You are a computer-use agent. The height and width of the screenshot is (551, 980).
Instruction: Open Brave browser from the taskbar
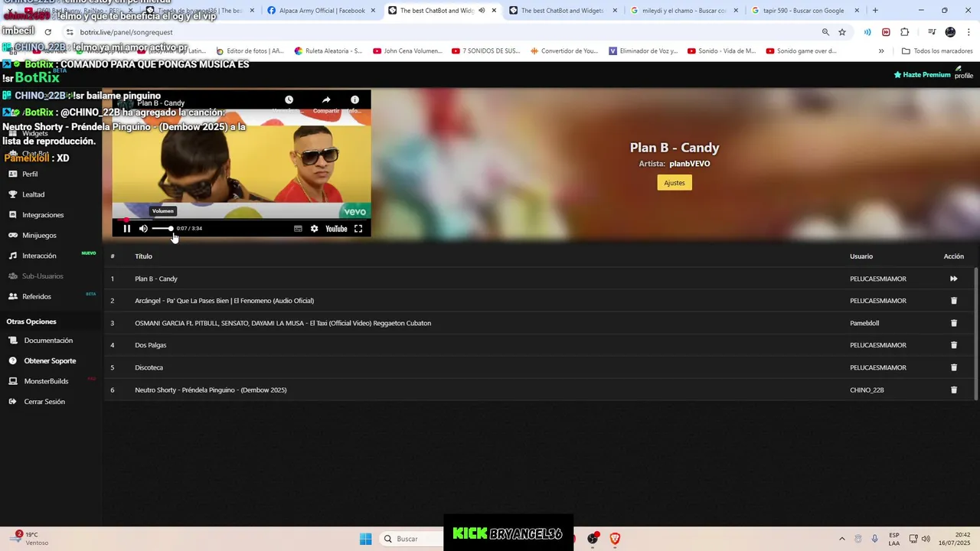[x=615, y=539]
